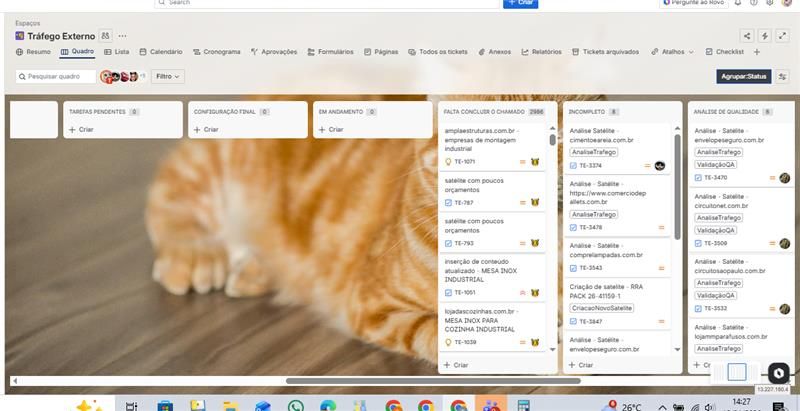Image resolution: width=800 pixels, height=411 pixels.
Task: Click the Incompleto column vertical scrollbar thumb
Action: point(678,187)
